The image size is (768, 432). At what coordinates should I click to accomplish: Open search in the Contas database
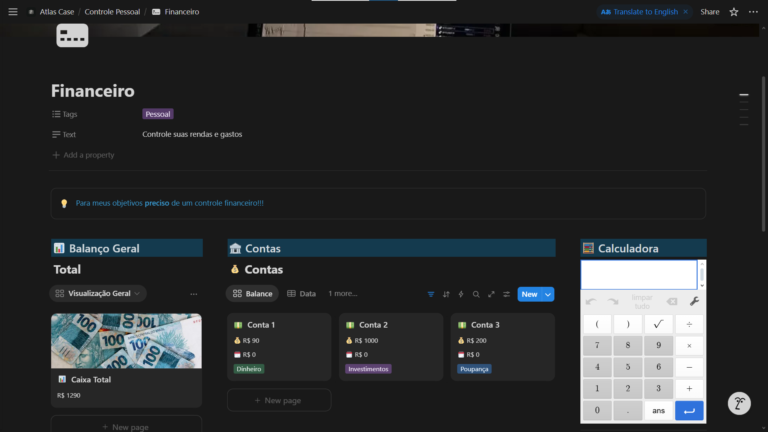coord(476,294)
